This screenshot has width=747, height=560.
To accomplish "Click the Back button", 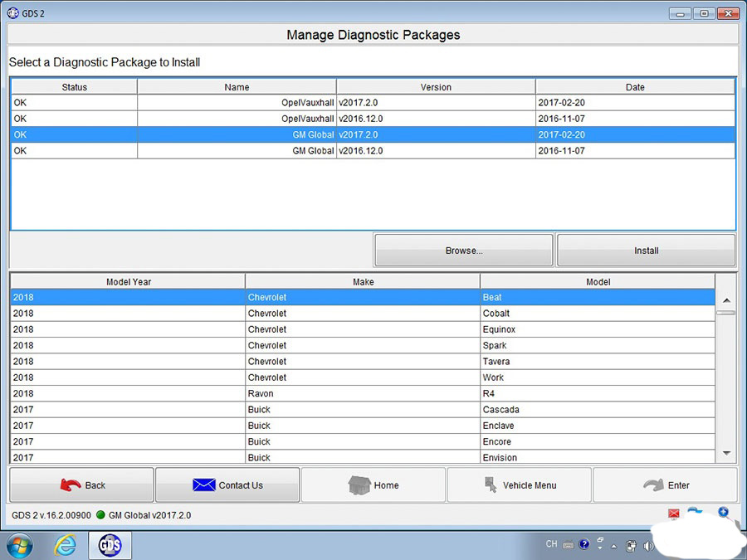I will pos(82,485).
